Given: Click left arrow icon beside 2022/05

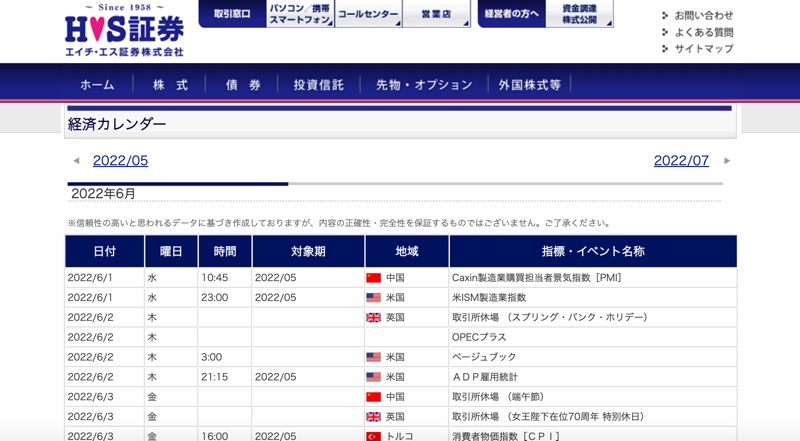Looking at the screenshot, I should [77, 161].
